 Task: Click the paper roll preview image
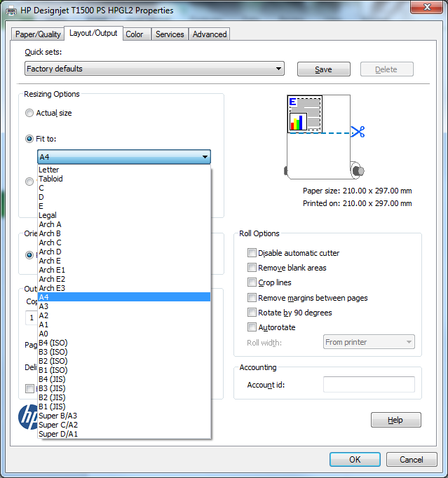point(324,137)
